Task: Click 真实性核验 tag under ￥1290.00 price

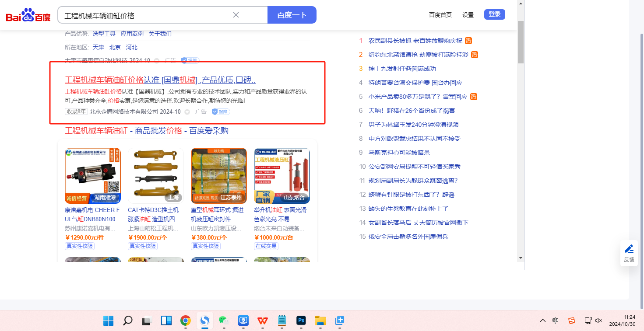Action: tap(80, 246)
